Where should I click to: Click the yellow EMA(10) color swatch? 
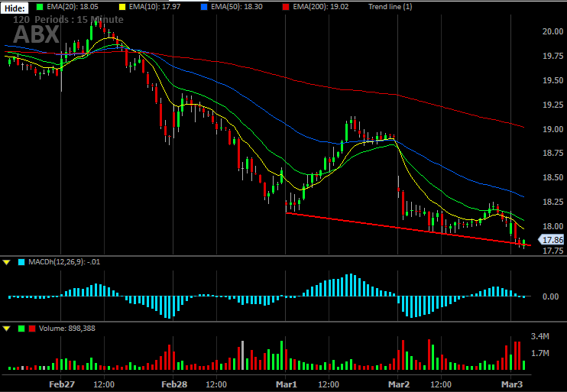point(122,7)
